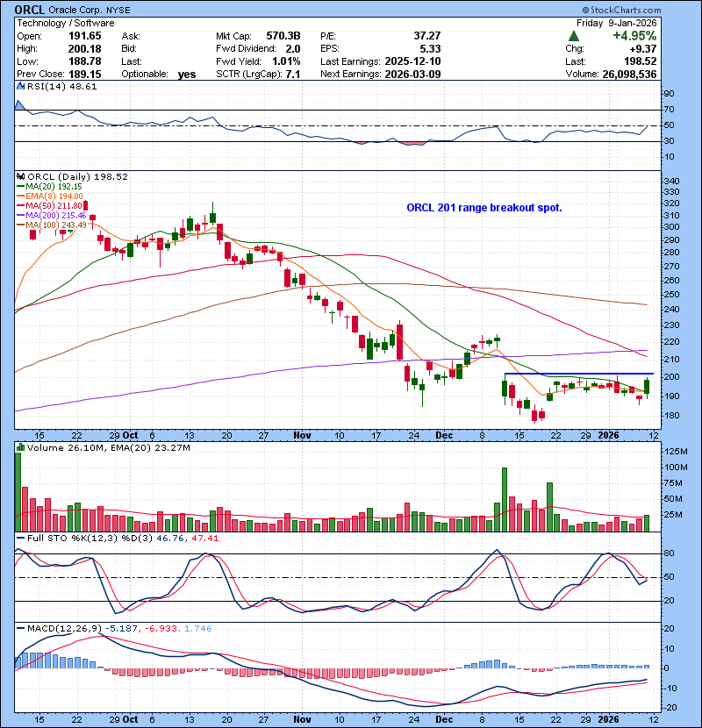Click the 340 price axis label
This screenshot has height=728, width=702.
(x=671, y=181)
